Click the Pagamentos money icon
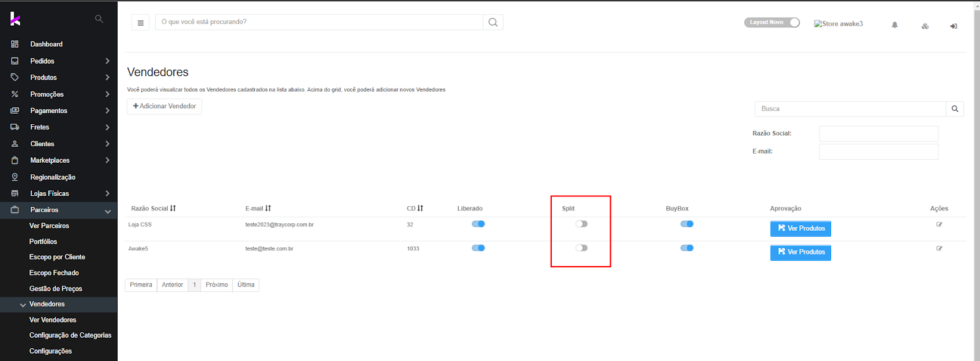 click(15, 111)
